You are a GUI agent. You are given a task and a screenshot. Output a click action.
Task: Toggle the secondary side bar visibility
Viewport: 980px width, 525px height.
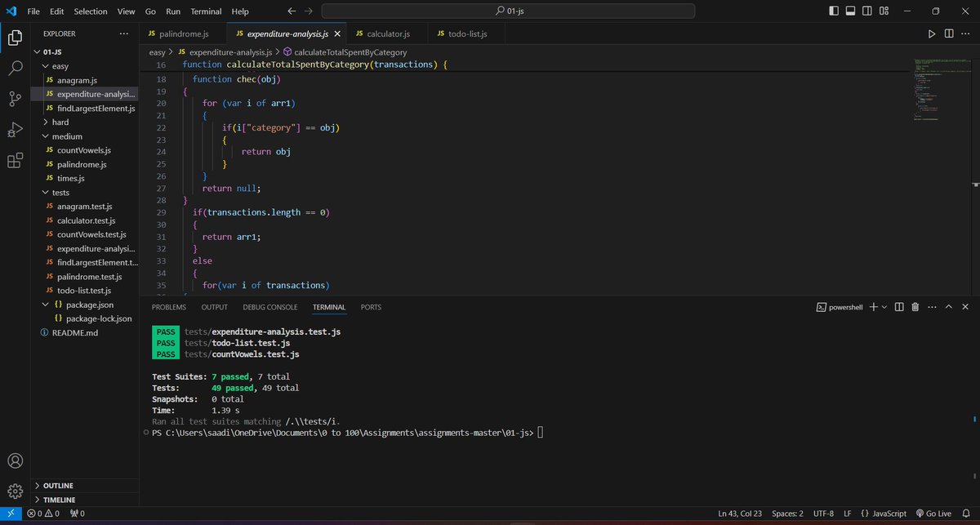pos(869,11)
